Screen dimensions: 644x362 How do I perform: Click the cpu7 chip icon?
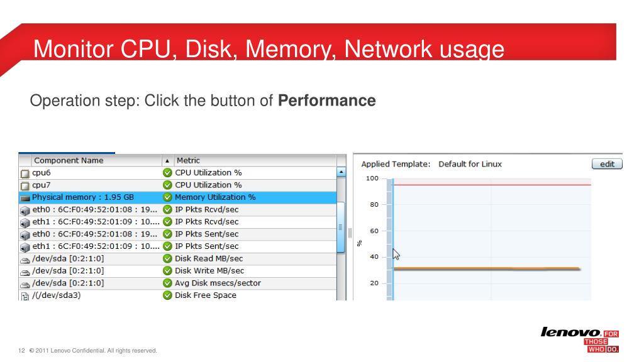25,185
